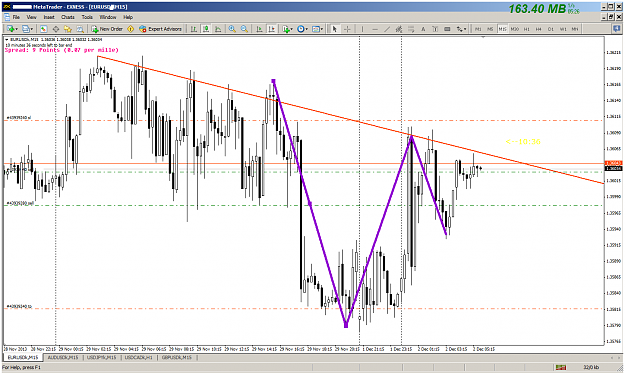Switch to the USDCADk,H1 chart tab

coord(138,357)
